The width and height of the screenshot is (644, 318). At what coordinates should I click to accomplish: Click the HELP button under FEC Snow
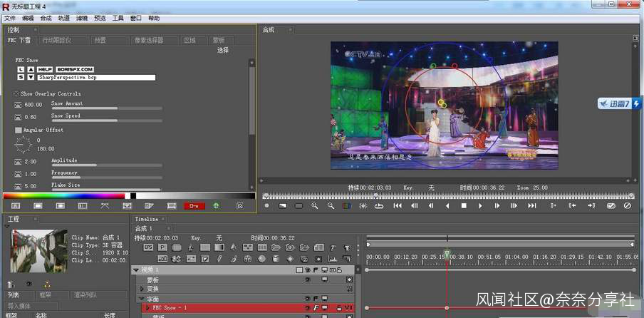click(x=46, y=69)
